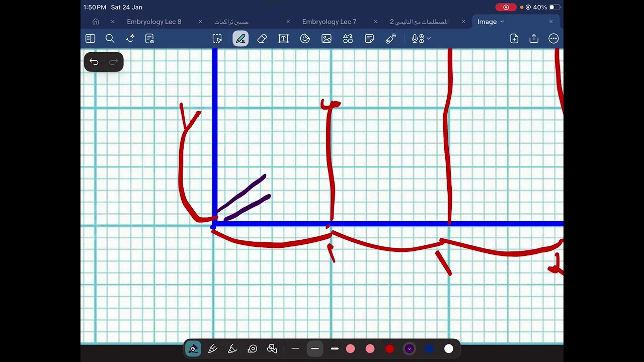This screenshot has width=644, height=362.
Task: Select the medium stroke width
Action: tap(315, 349)
